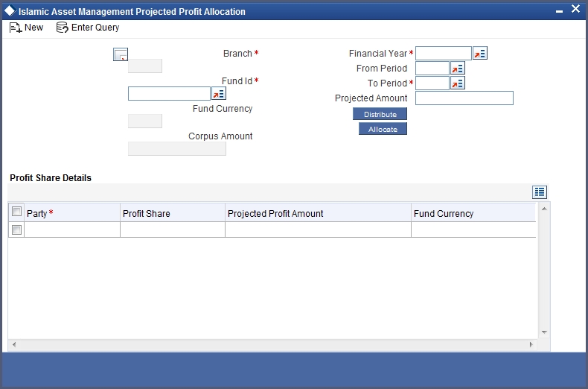
Task: Click the New toolbar button
Action: coord(26,28)
